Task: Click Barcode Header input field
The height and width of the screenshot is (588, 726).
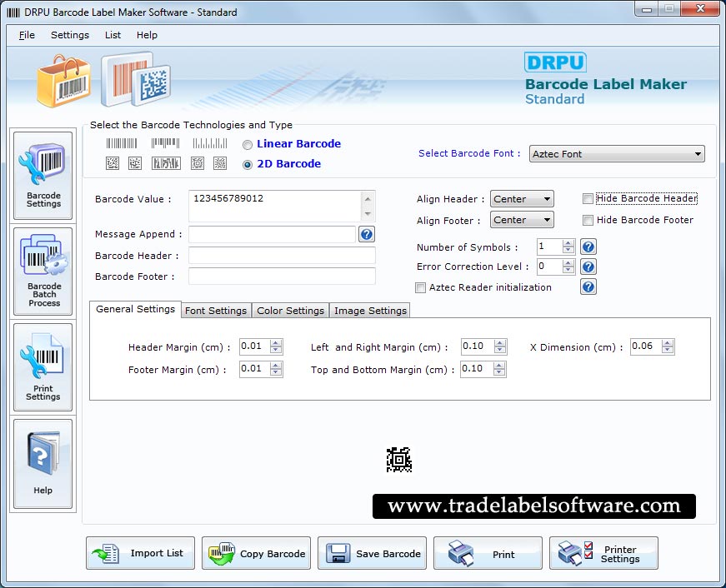Action: pyautogui.click(x=282, y=256)
